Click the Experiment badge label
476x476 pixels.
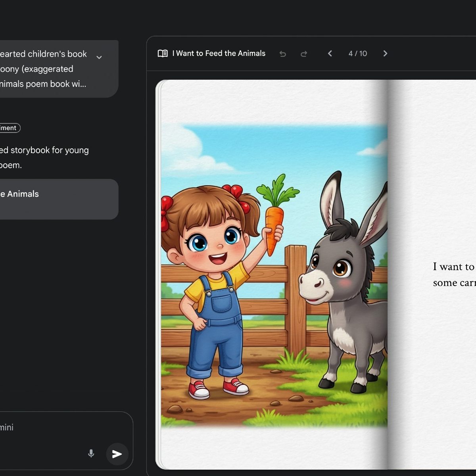[x=9, y=128]
